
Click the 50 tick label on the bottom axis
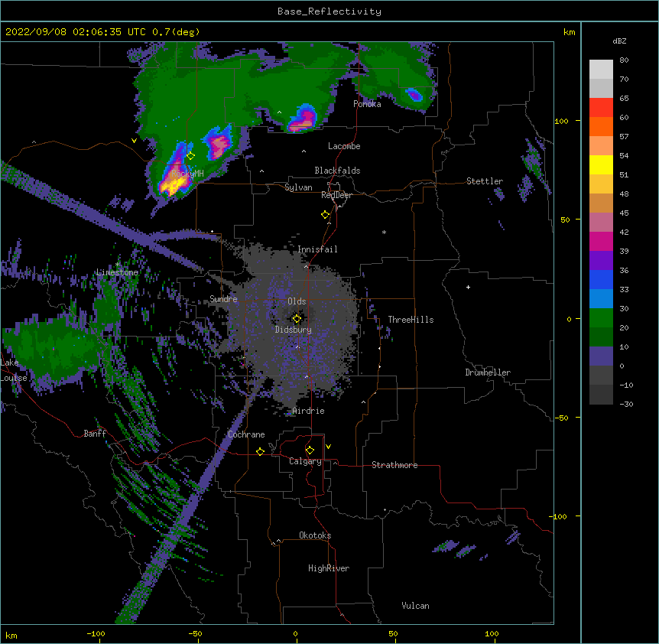coord(393,633)
